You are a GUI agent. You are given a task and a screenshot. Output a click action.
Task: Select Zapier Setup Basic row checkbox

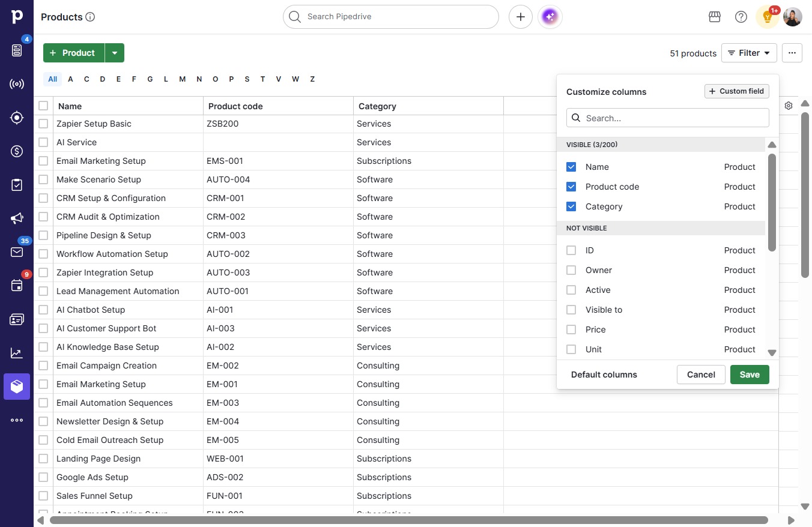pos(43,124)
